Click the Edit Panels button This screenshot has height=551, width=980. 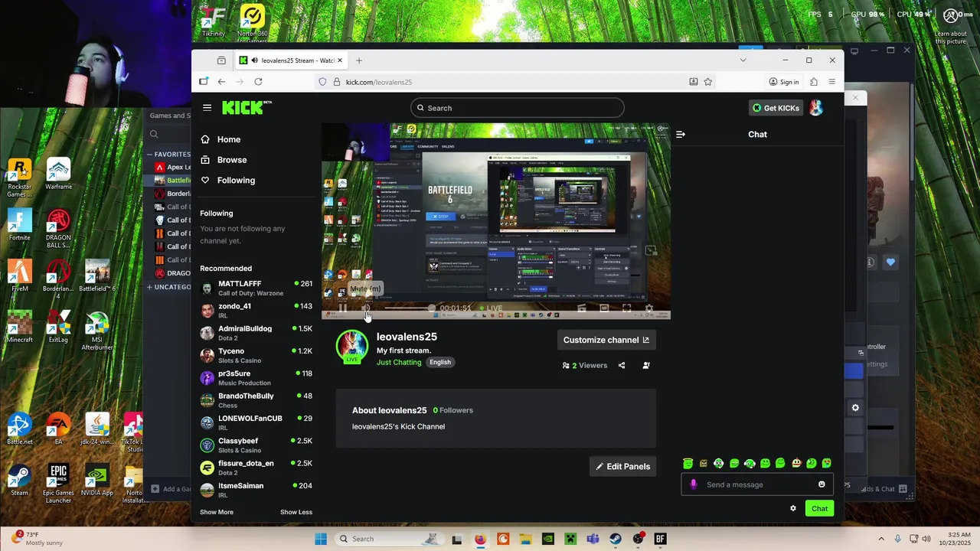[x=623, y=466]
